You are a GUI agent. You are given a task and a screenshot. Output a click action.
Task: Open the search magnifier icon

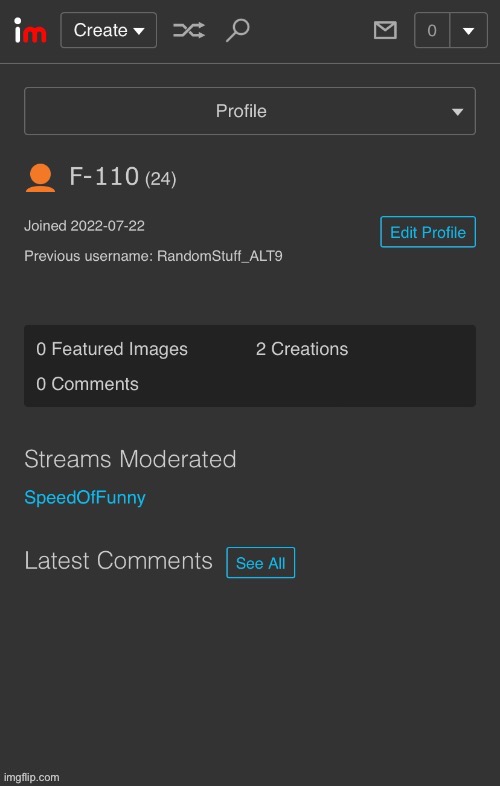point(237,31)
